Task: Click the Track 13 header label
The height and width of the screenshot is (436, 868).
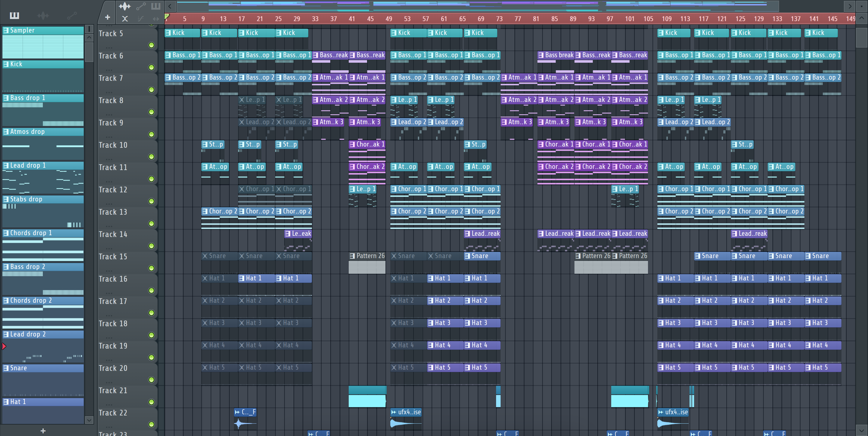Action: pyautogui.click(x=113, y=212)
